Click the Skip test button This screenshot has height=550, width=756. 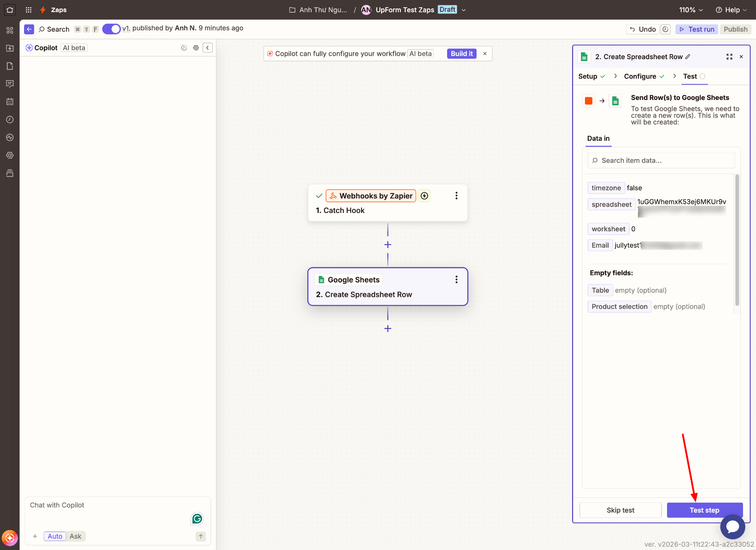620,510
